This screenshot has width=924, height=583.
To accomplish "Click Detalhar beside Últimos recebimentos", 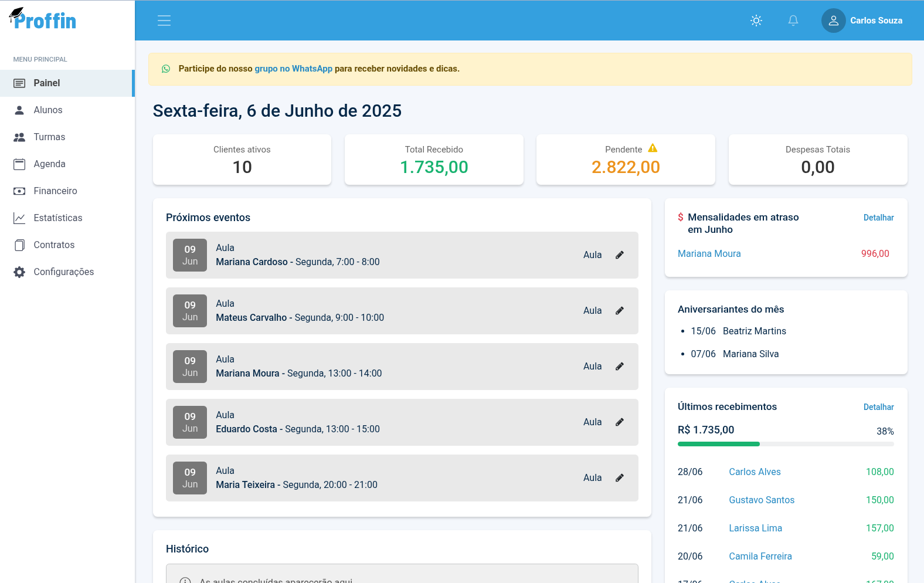I will [878, 407].
